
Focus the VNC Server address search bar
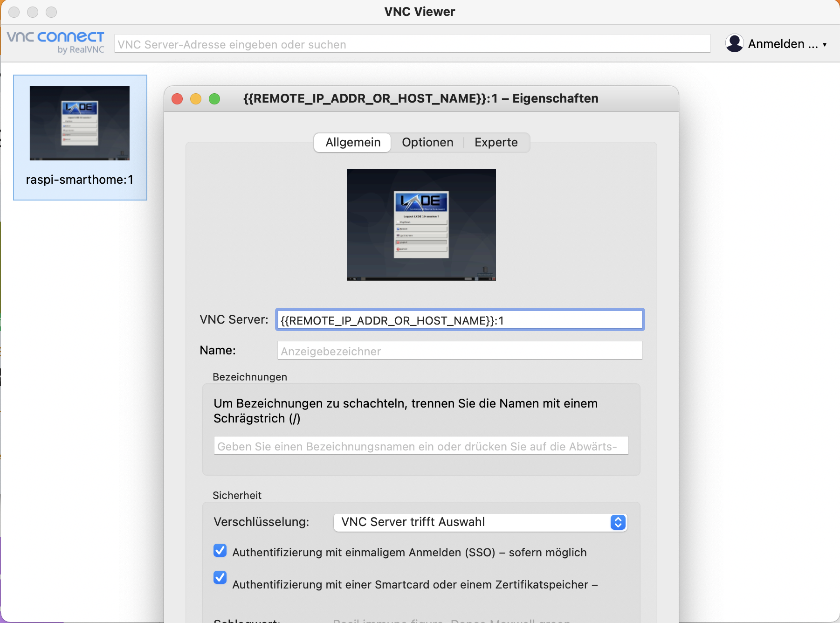pyautogui.click(x=412, y=44)
